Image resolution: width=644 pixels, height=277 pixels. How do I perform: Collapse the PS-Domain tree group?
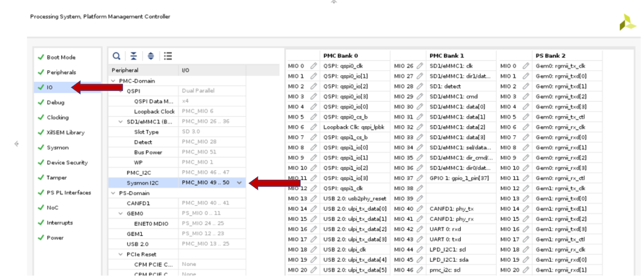[113, 193]
